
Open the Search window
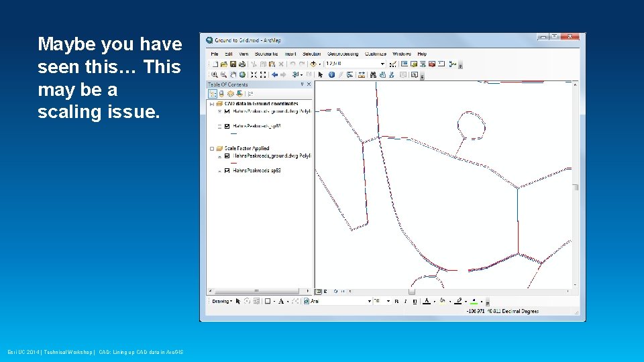[x=423, y=64]
